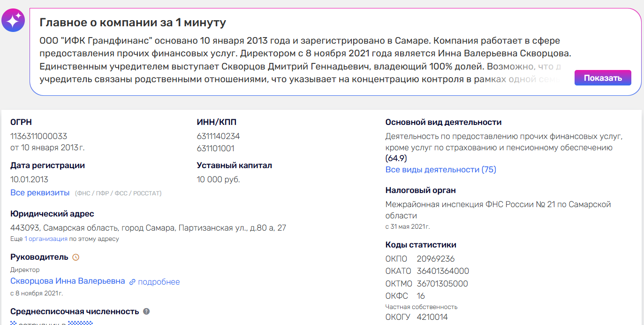Click the blurred employee count placeholder

80,323
